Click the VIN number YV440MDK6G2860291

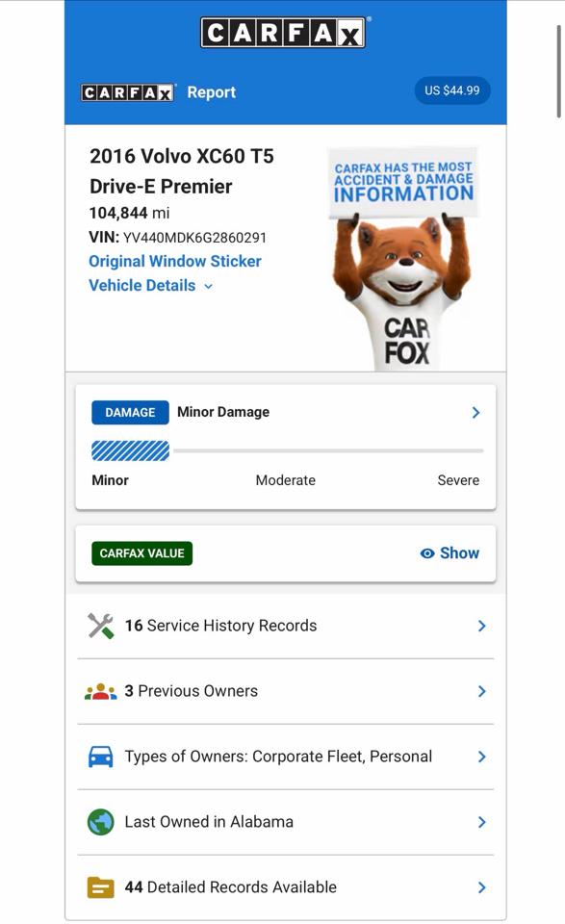194,238
